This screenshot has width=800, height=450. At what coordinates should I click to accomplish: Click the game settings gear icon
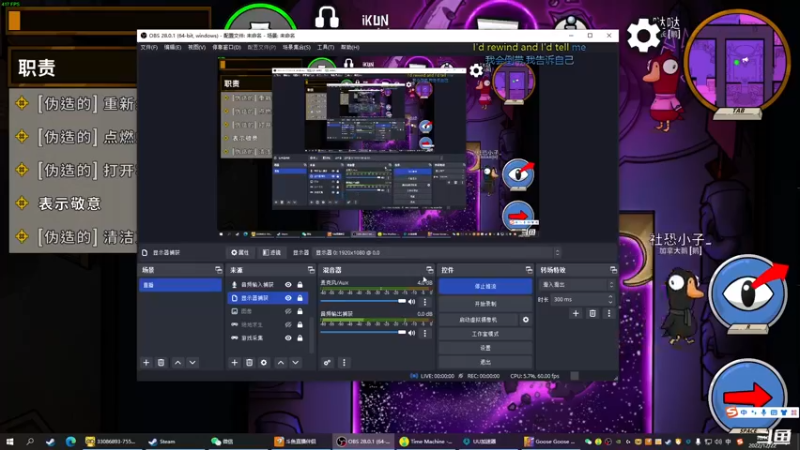(643, 36)
